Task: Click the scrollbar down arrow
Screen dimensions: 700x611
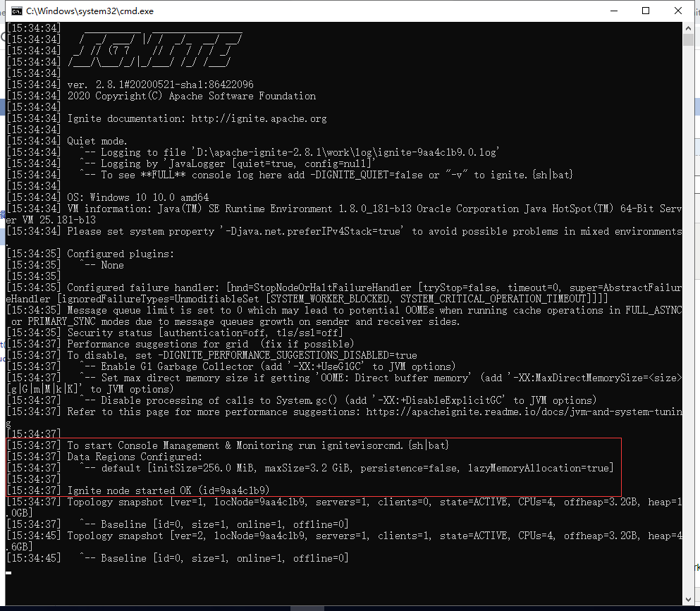Action: pos(688,600)
